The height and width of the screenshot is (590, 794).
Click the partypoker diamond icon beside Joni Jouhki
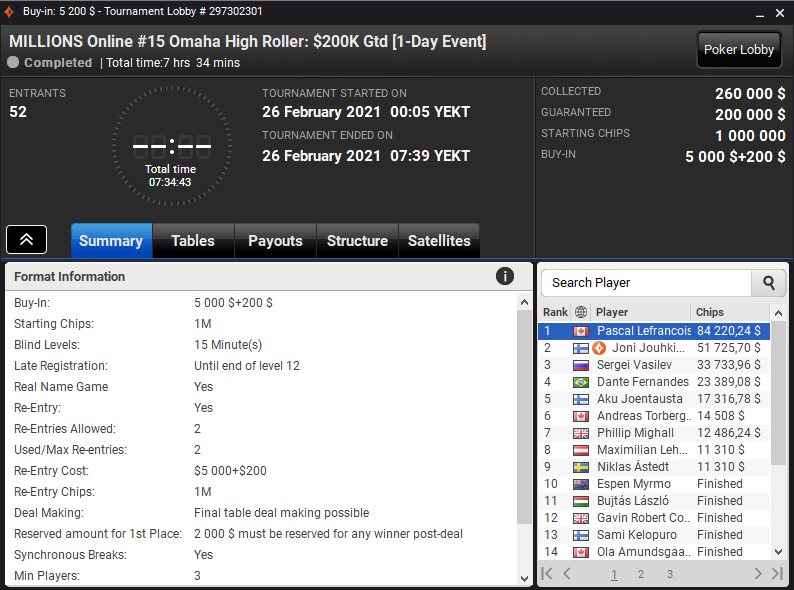(599, 348)
